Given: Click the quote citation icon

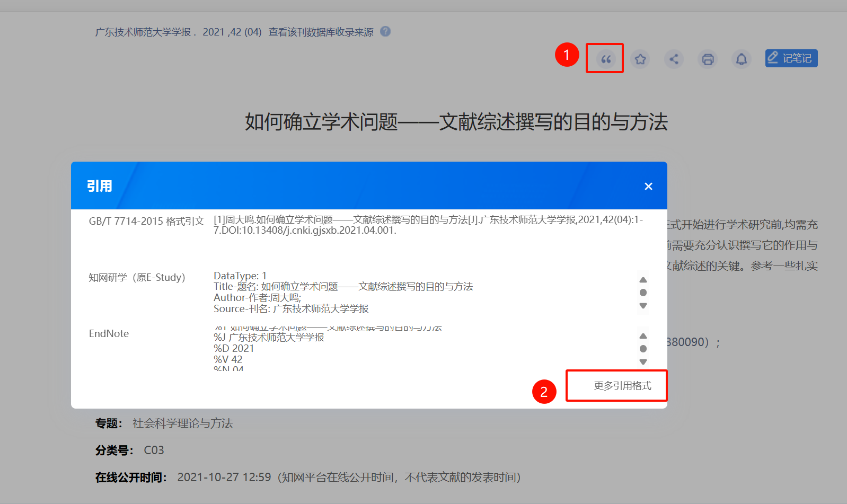Looking at the screenshot, I should coord(605,59).
